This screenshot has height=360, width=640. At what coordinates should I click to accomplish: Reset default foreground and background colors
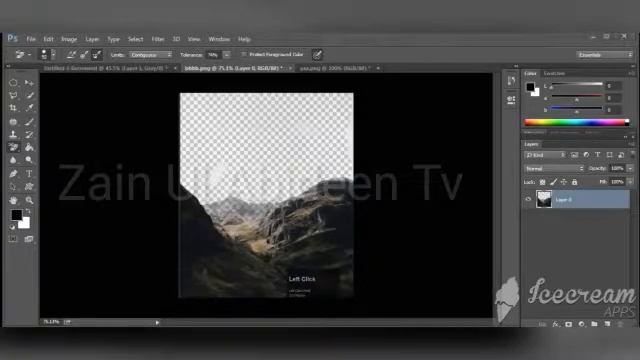(13, 227)
